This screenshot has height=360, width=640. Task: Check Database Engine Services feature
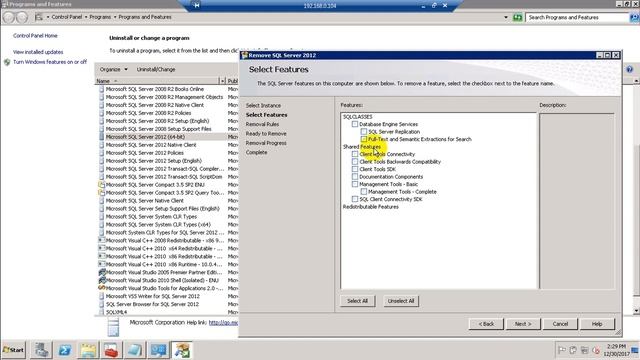click(x=355, y=124)
